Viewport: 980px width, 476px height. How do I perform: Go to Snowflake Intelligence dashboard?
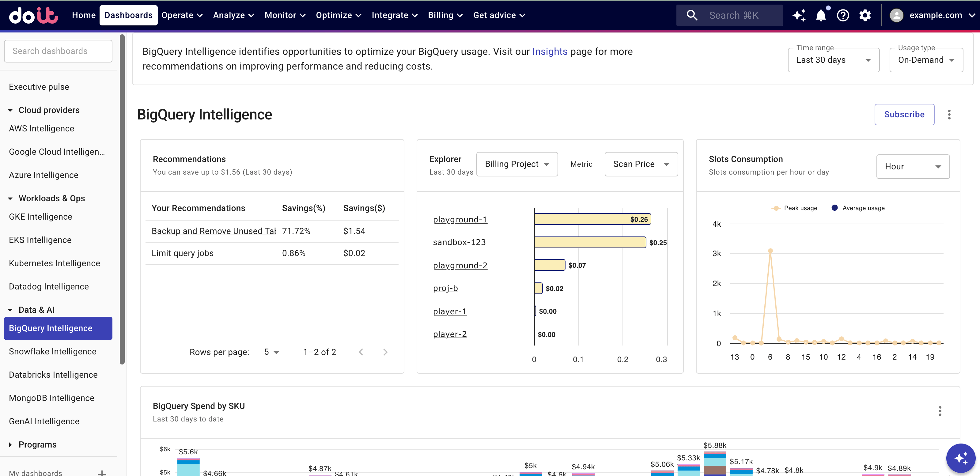(52, 351)
